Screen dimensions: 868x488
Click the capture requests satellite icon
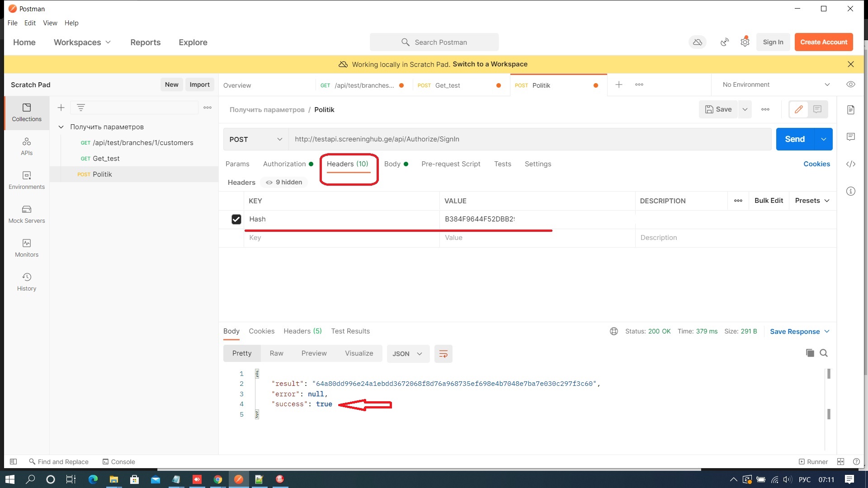pos(725,42)
